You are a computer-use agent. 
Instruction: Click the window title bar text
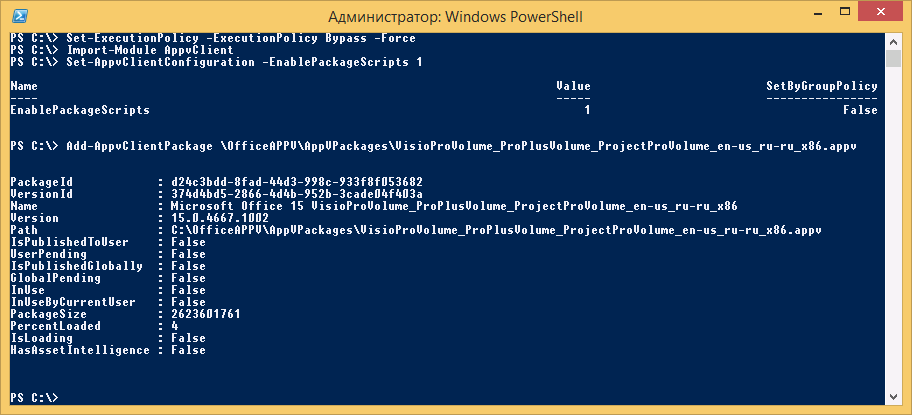pyautogui.click(x=455, y=16)
